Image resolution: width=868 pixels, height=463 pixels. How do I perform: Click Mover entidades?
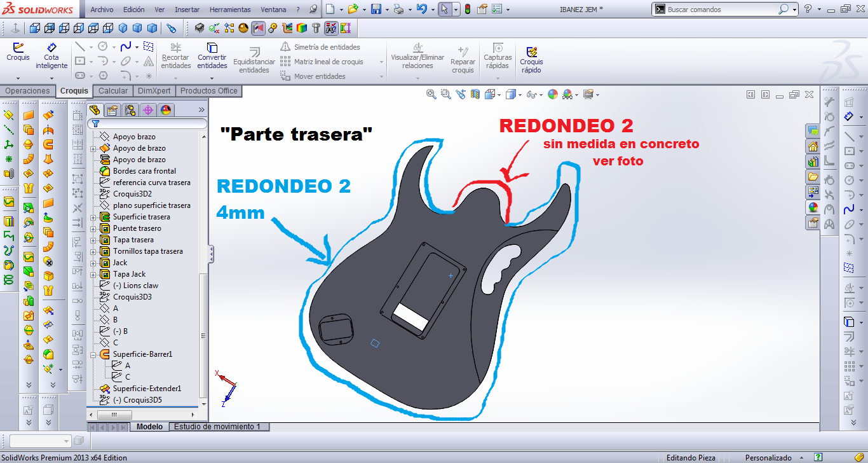[313, 76]
